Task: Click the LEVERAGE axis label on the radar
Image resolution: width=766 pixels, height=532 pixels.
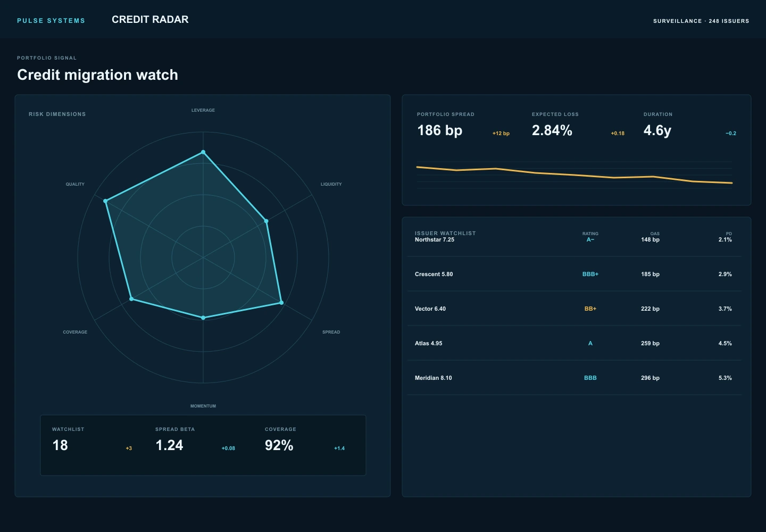Action: [x=203, y=110]
